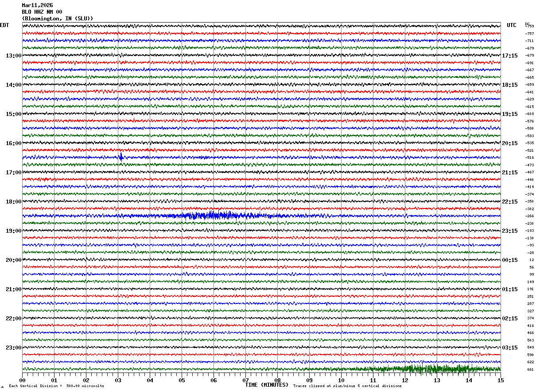Screen dimensions: 536x392
Task: Click the blue seismic burst on the 18:30 trace
Action: tap(217, 215)
